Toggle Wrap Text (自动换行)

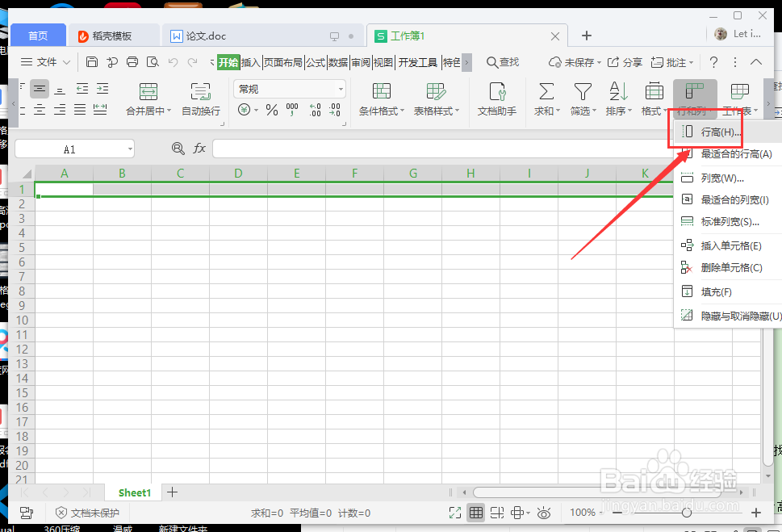[200, 99]
